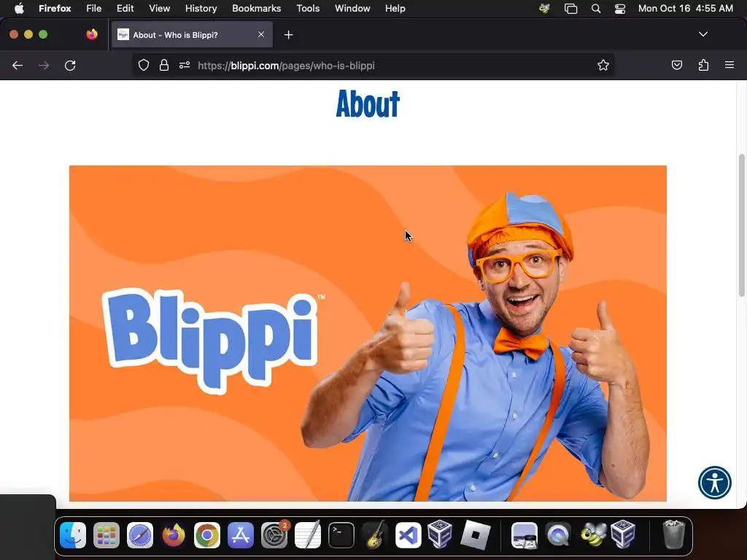Close the About - Who is Blippi tab

[x=261, y=34]
